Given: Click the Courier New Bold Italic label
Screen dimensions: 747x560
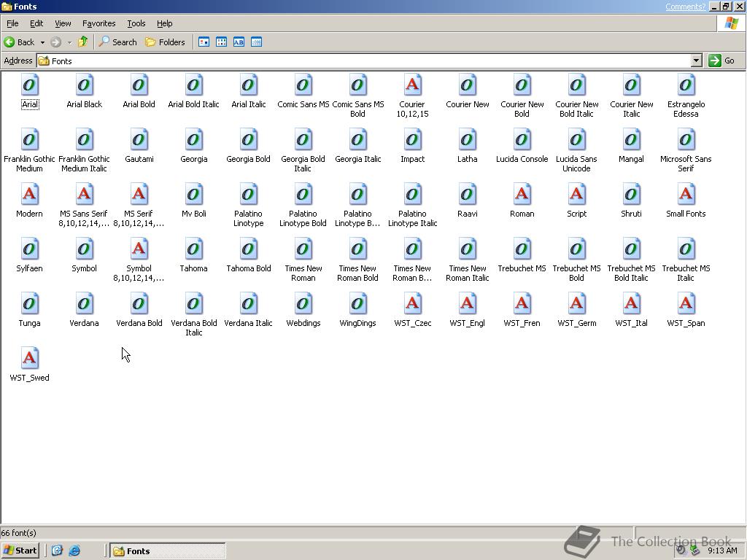Looking at the screenshot, I should tap(576, 109).
